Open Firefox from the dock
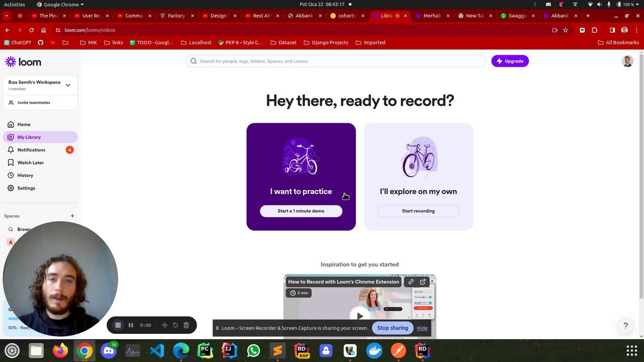The height and width of the screenshot is (362, 644). tap(60, 350)
